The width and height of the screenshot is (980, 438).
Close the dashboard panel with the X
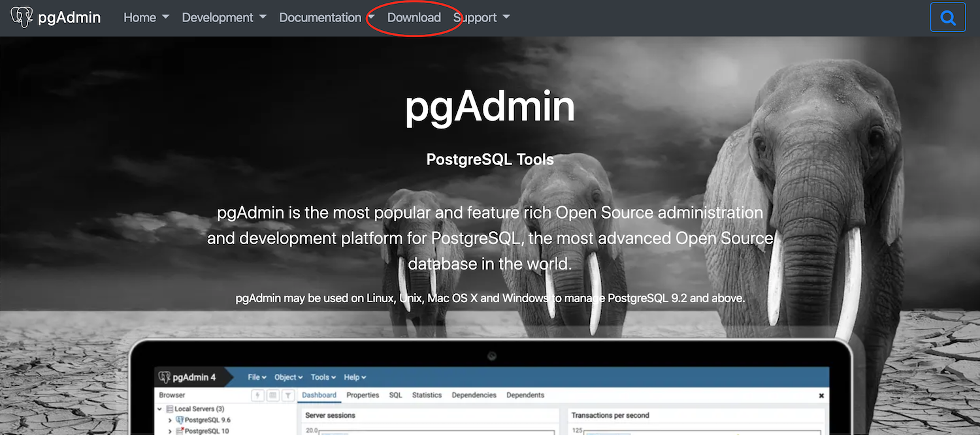[x=821, y=396]
